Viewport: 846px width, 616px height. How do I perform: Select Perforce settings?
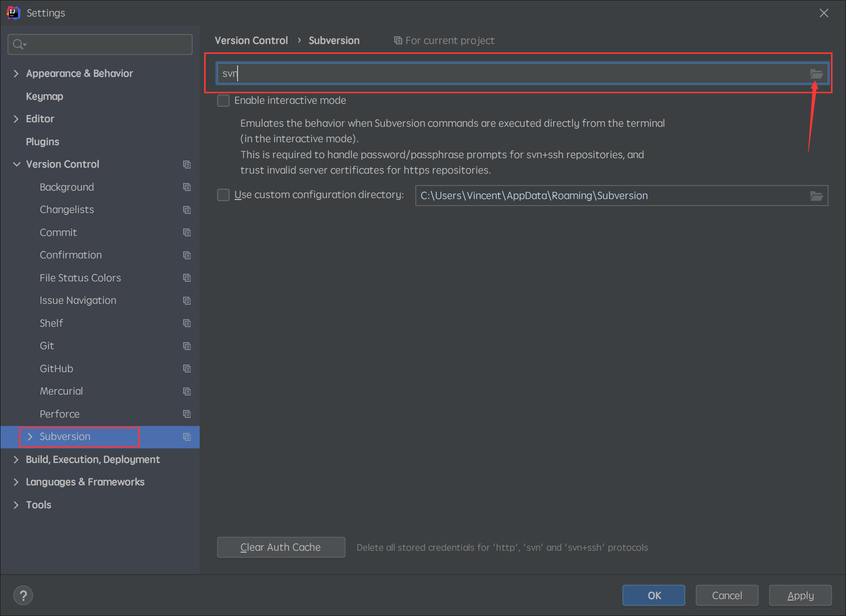[x=59, y=414]
